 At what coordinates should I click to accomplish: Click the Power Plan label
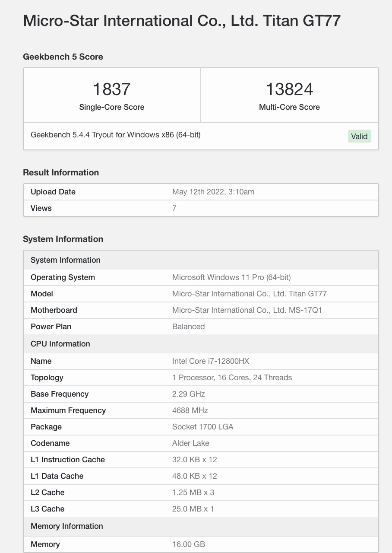point(51,327)
